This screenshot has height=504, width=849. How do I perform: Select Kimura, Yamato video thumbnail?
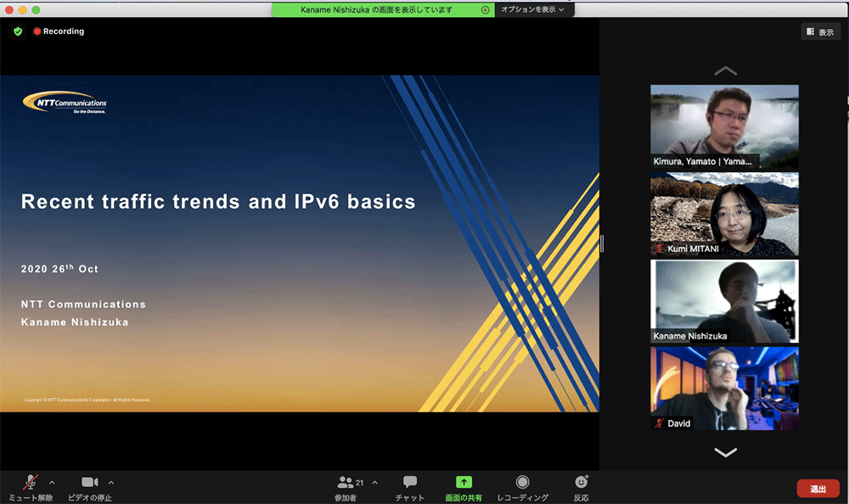tap(724, 126)
